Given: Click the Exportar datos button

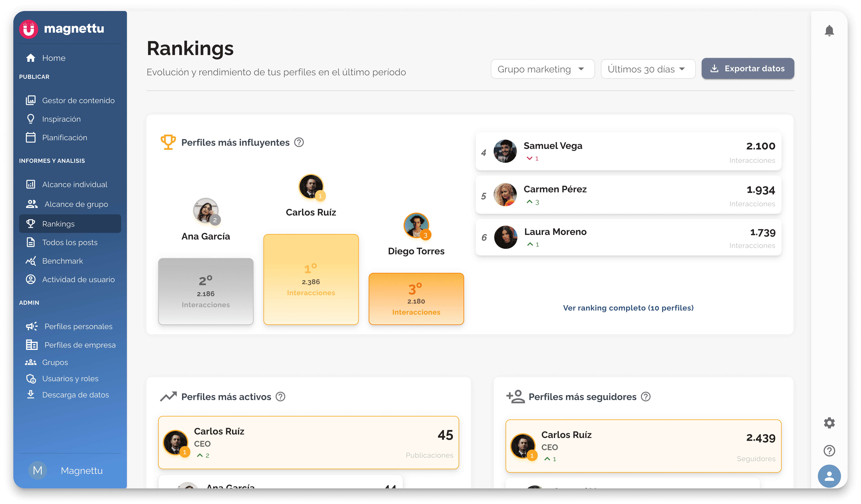Looking at the screenshot, I should 748,69.
